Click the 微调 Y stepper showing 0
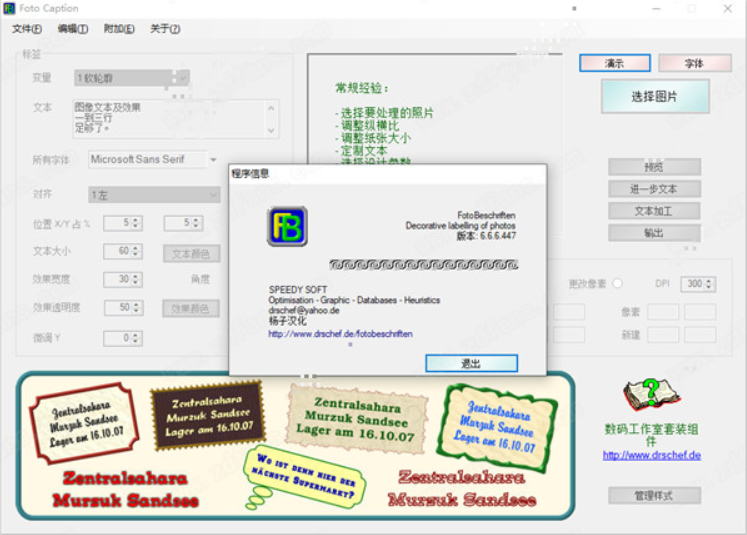The height and width of the screenshot is (535, 747). [x=123, y=338]
